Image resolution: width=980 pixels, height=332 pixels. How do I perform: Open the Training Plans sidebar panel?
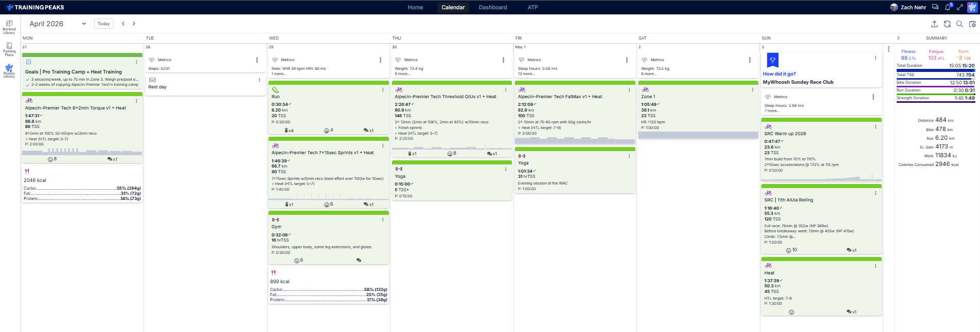coord(9,49)
